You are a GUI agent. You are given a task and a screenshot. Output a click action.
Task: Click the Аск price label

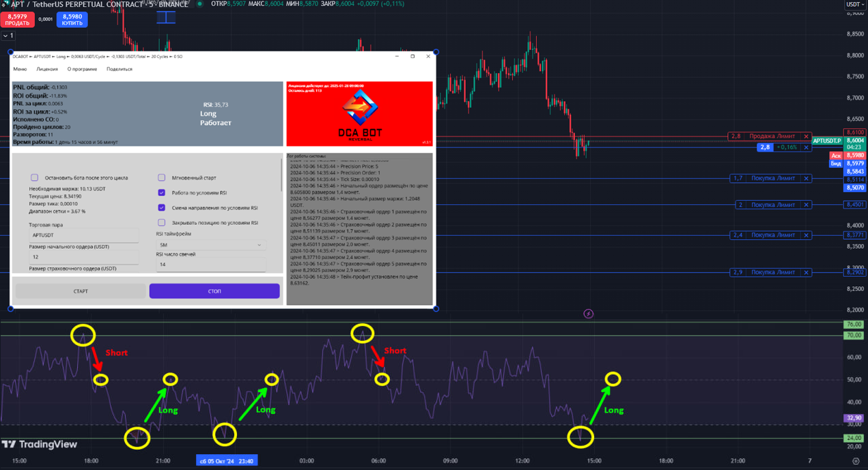click(836, 156)
